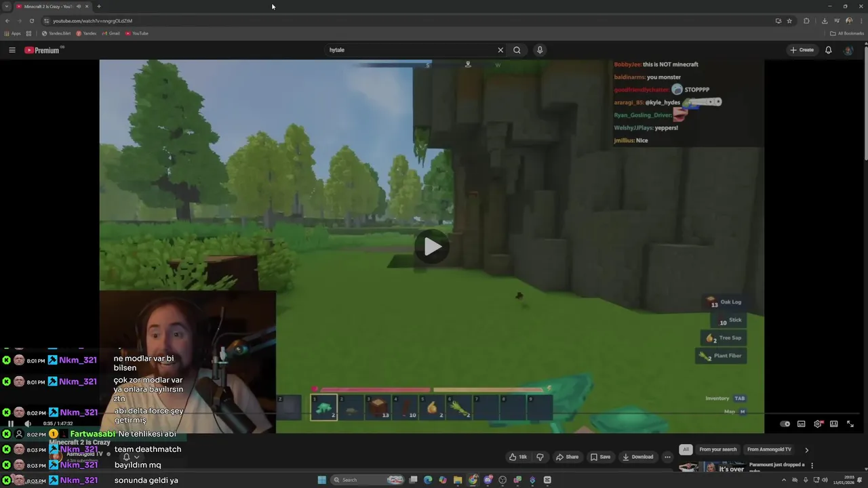Viewport: 868px width, 488px height.
Task: Open the Gmail bookmark
Action: tap(111, 33)
